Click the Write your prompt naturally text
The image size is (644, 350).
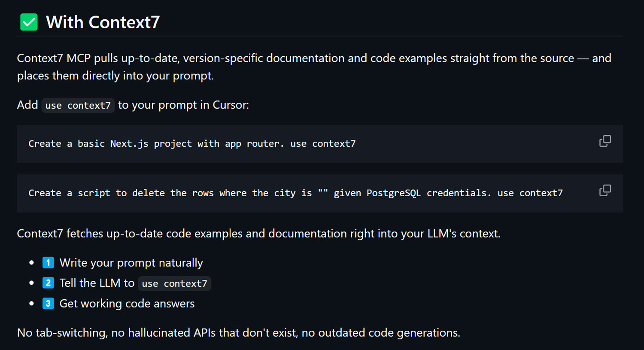click(x=131, y=263)
